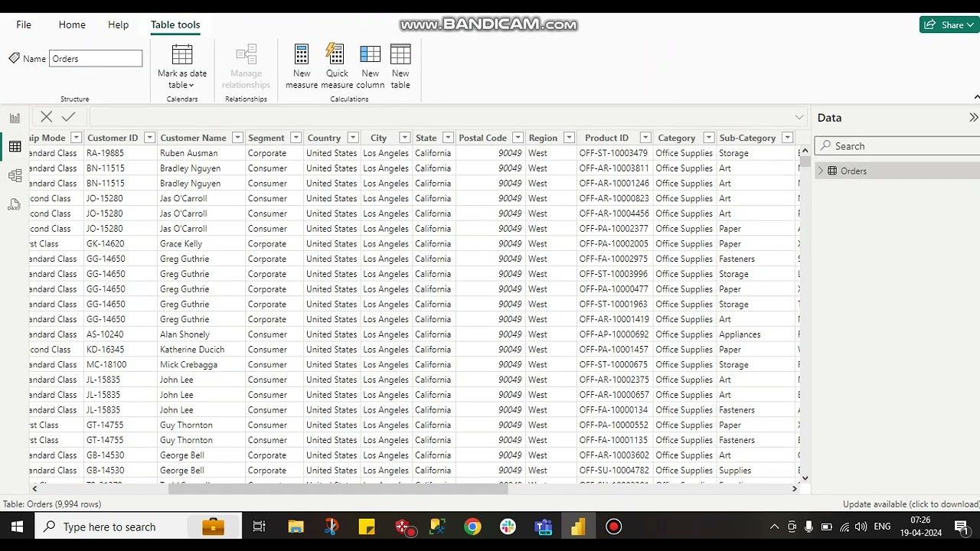
Task: Click Update available download link
Action: click(x=911, y=504)
